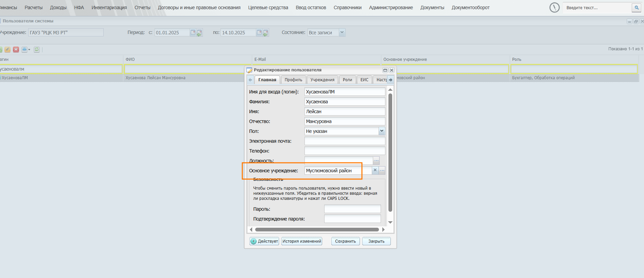The image size is (644, 278).
Task: Click the Телефон input field
Action: click(x=345, y=151)
